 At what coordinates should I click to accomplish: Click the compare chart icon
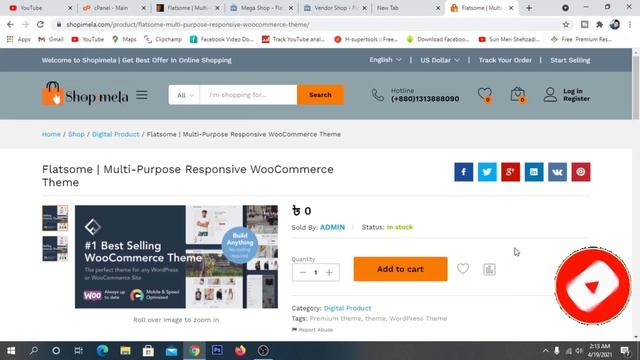point(489,269)
